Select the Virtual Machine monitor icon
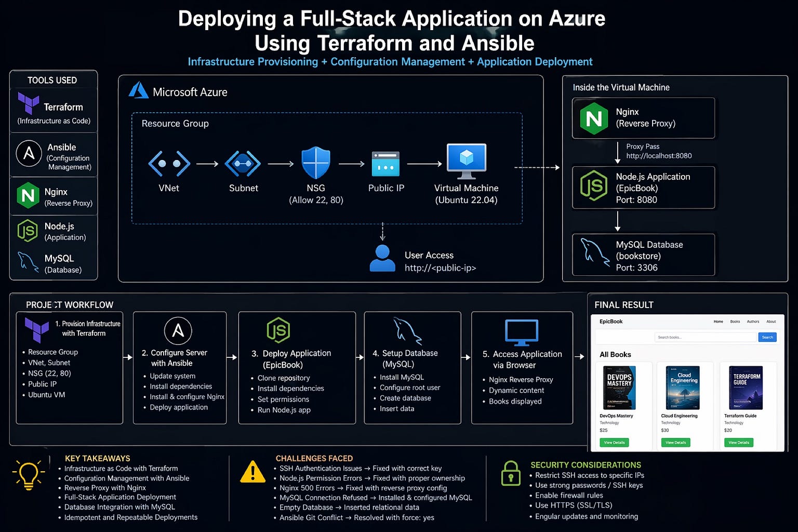798x532 pixels. point(467,161)
